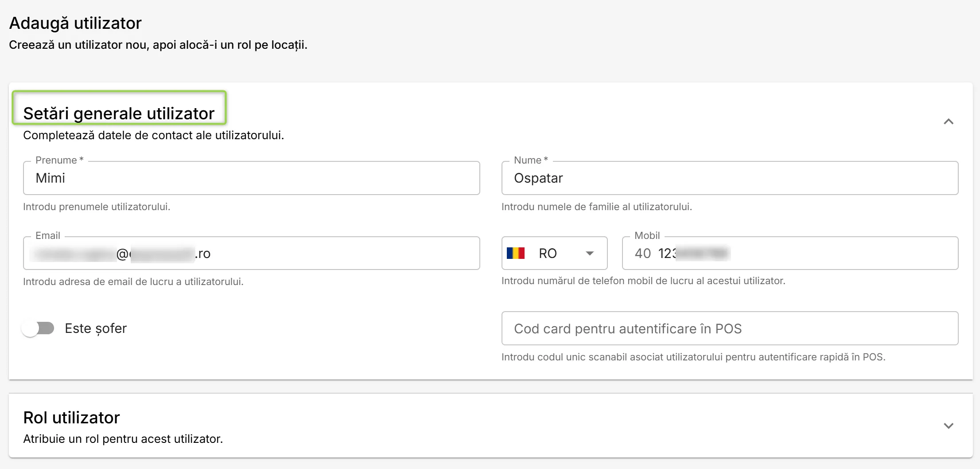The width and height of the screenshot is (980, 469).
Task: Click the Setări generale utilizator heading
Action: pos(119,113)
